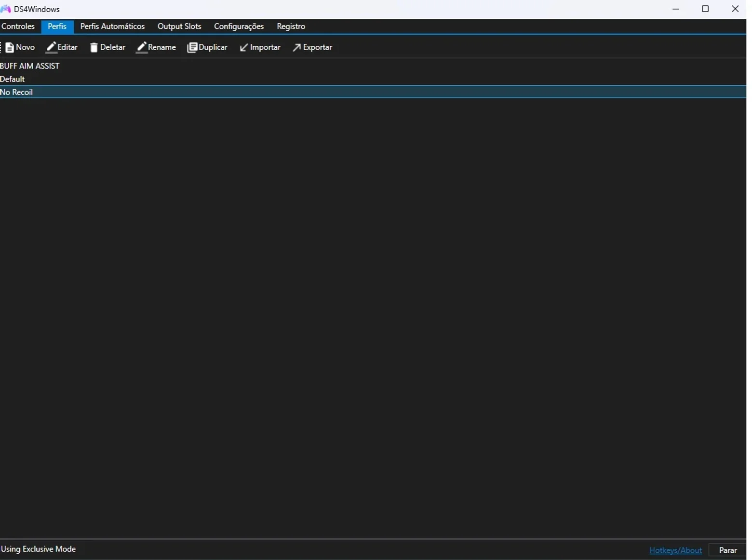This screenshot has width=752, height=560.
Task: Click the Deletar trash can icon
Action: point(94,47)
